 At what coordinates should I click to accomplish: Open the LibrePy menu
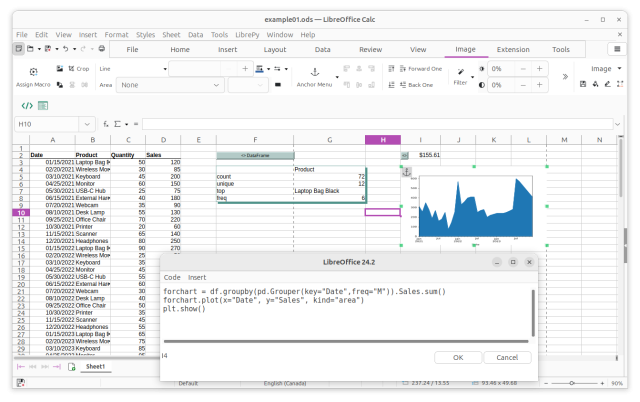click(246, 34)
